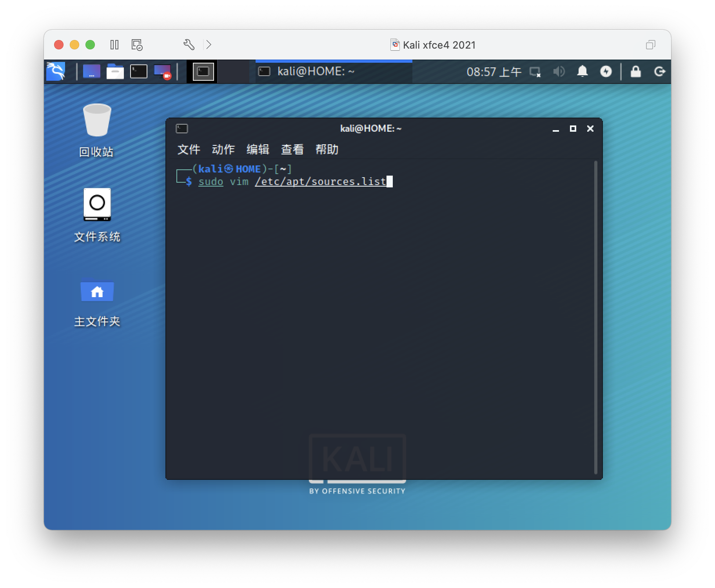
Task: Select the Home folder (主文件夹) desktop icon
Action: pyautogui.click(x=97, y=303)
